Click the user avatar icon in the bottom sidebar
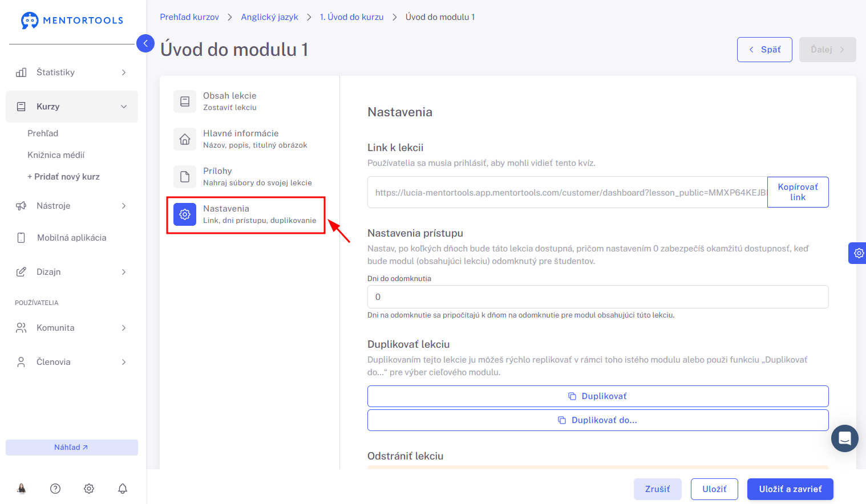The height and width of the screenshot is (504, 866). pos(22,489)
